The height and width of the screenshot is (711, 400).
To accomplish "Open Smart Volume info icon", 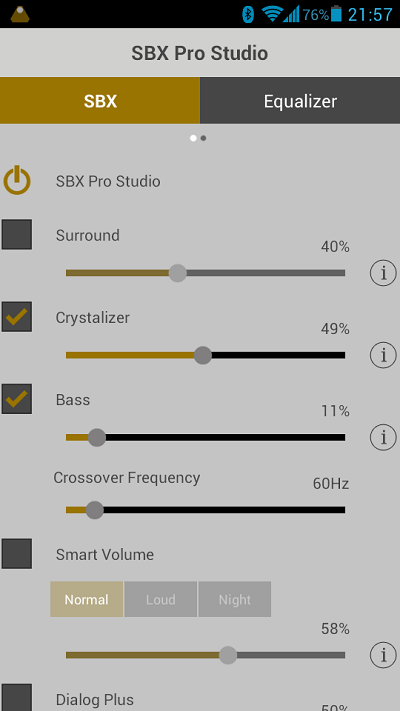I will click(383, 655).
